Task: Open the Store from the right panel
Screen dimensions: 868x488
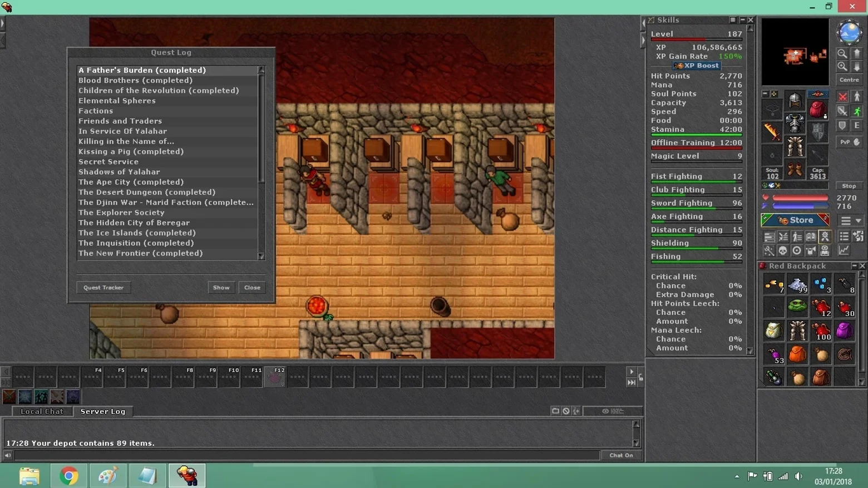Action: coord(795,220)
